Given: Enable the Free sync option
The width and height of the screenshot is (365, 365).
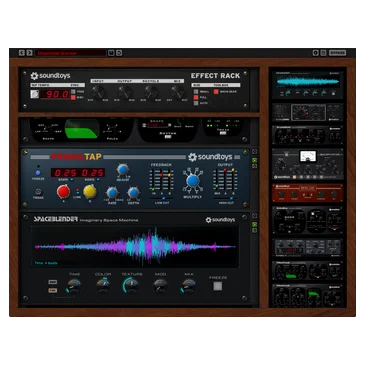Looking at the screenshot, I should (73, 91).
